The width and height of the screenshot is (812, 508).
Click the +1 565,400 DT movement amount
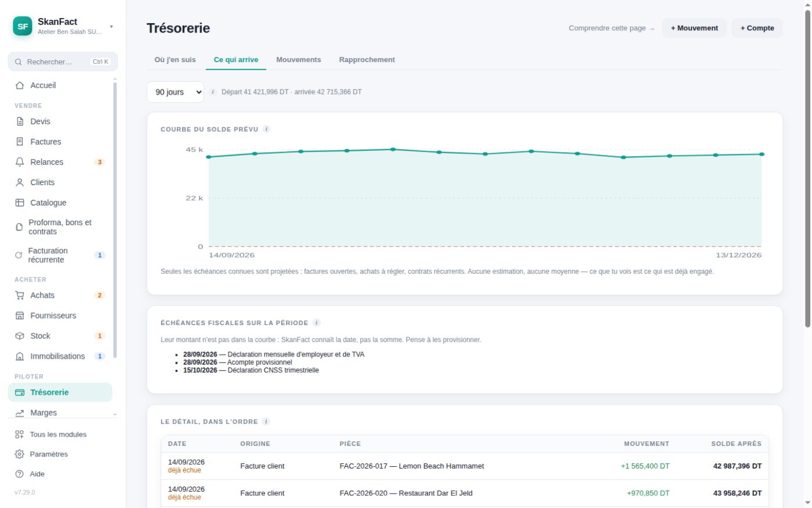point(645,466)
